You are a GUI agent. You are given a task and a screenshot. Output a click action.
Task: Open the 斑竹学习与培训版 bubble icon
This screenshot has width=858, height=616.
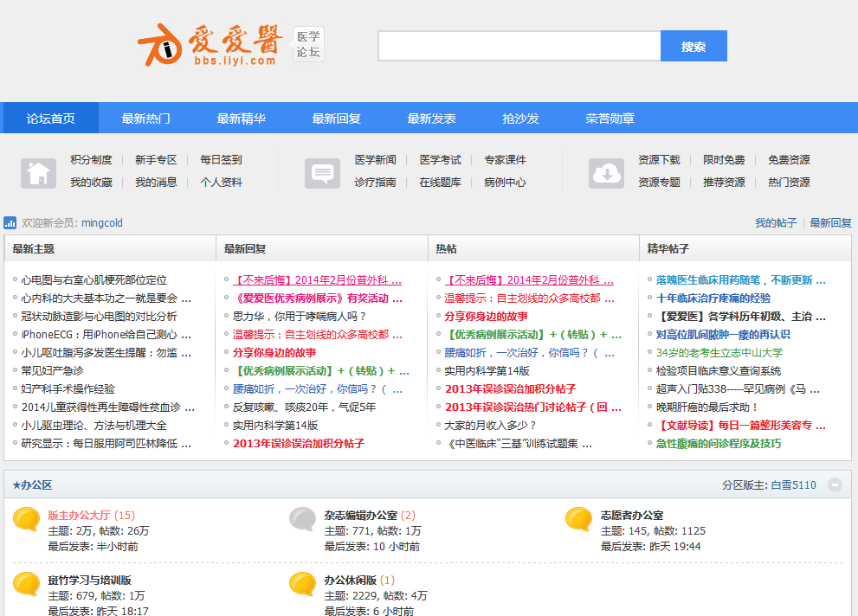pos(26,584)
